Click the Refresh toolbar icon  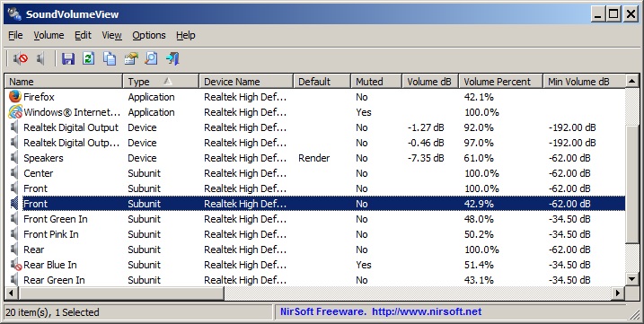click(88, 58)
